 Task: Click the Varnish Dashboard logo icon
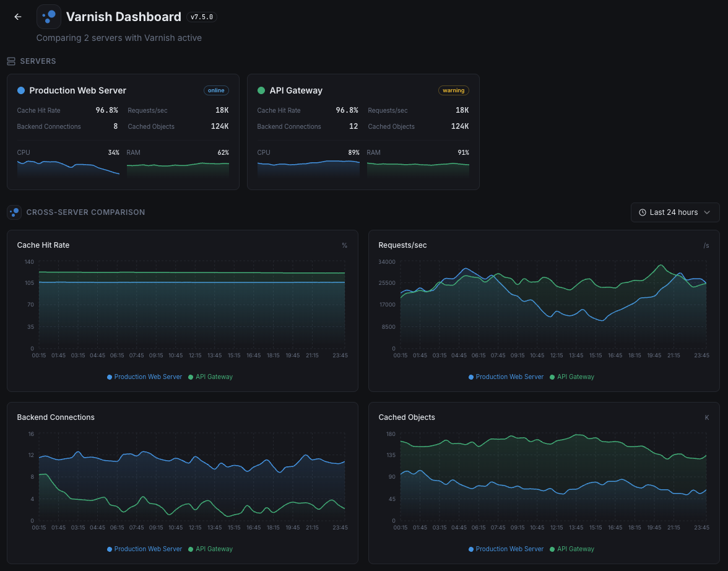48,16
